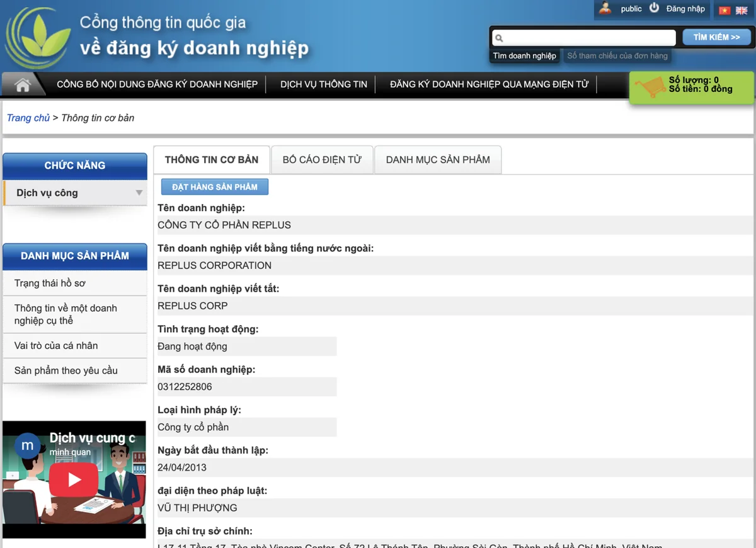This screenshot has width=756, height=548.
Task: Click the company name CÔNG TY CỔ PHẦN REPLUS
Action: tap(224, 225)
